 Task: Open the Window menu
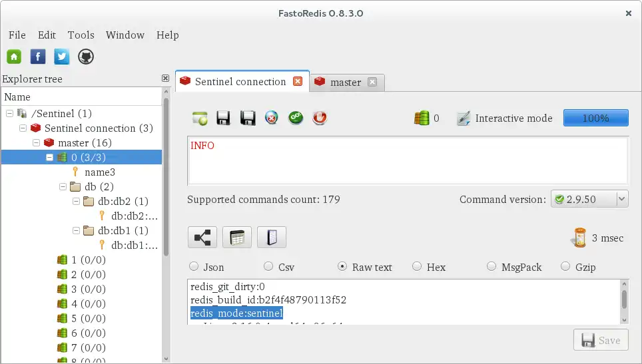coord(125,35)
